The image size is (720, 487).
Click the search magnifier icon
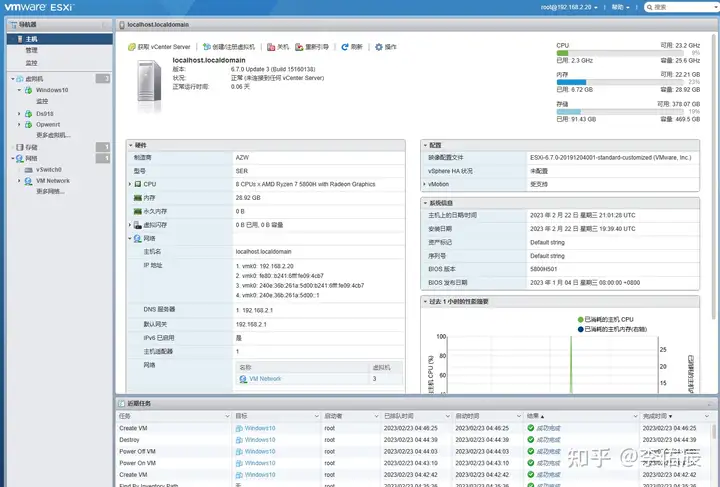point(650,7)
